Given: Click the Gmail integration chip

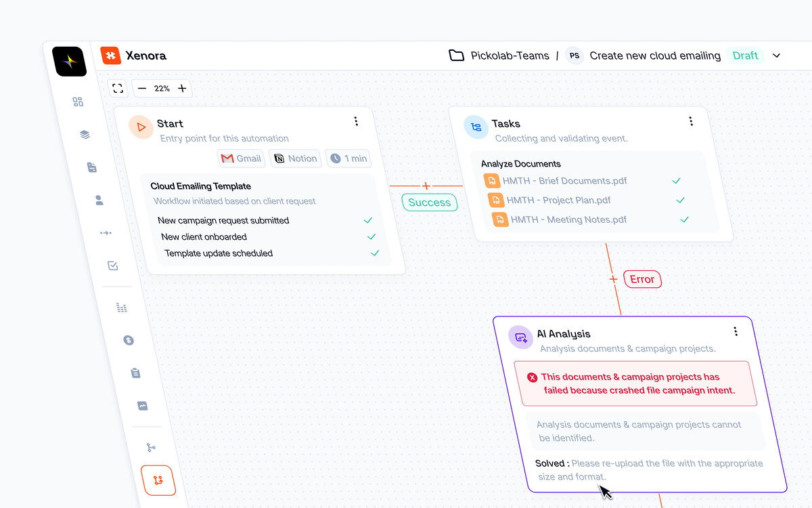Looking at the screenshot, I should 241,158.
